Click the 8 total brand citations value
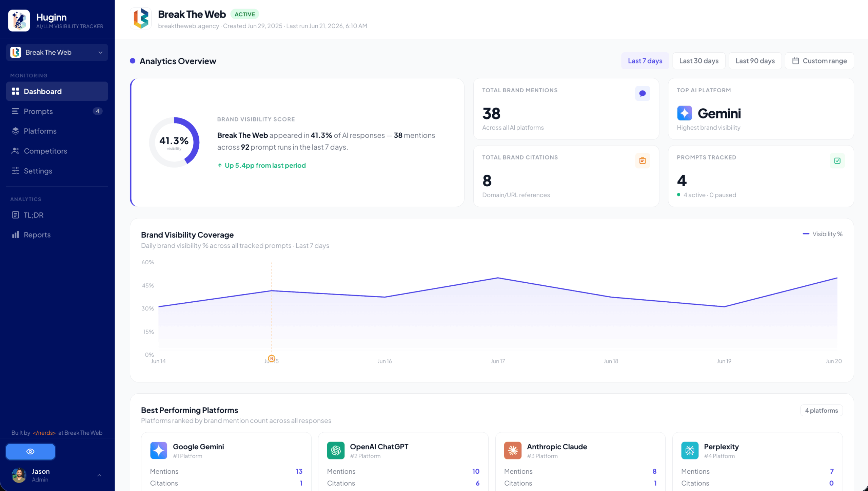Screen dimensions: 868x491 tap(487, 181)
